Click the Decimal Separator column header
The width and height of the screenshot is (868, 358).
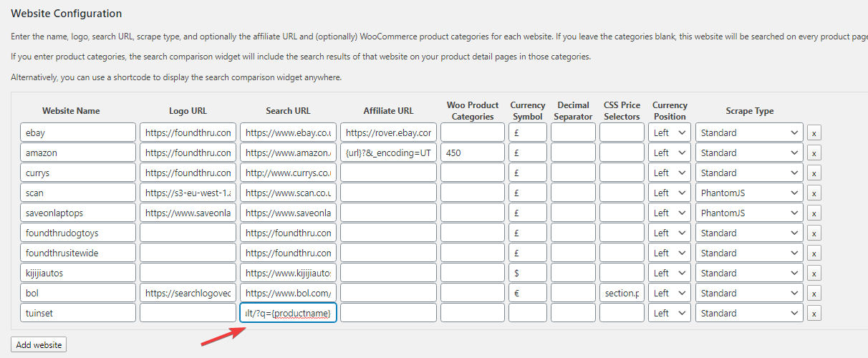573,111
